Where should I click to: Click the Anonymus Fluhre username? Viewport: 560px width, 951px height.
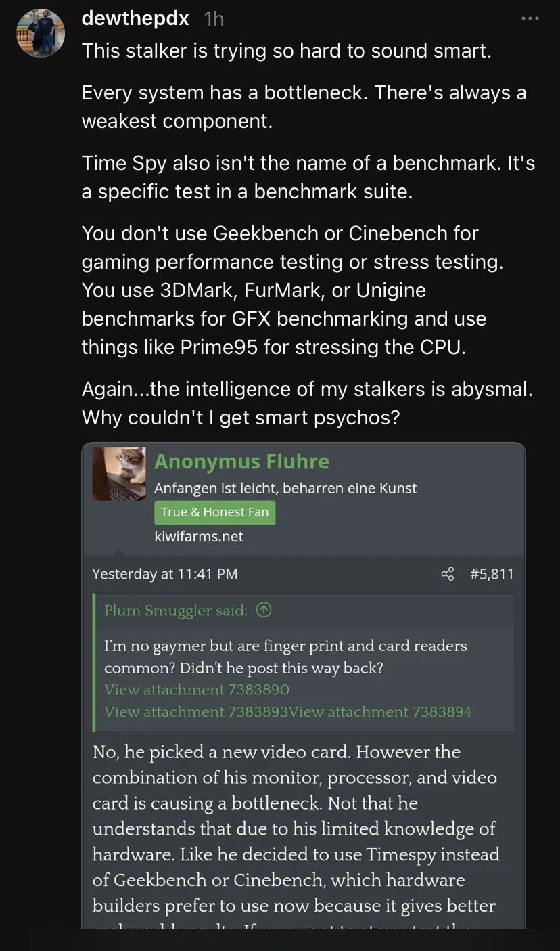pos(241,462)
